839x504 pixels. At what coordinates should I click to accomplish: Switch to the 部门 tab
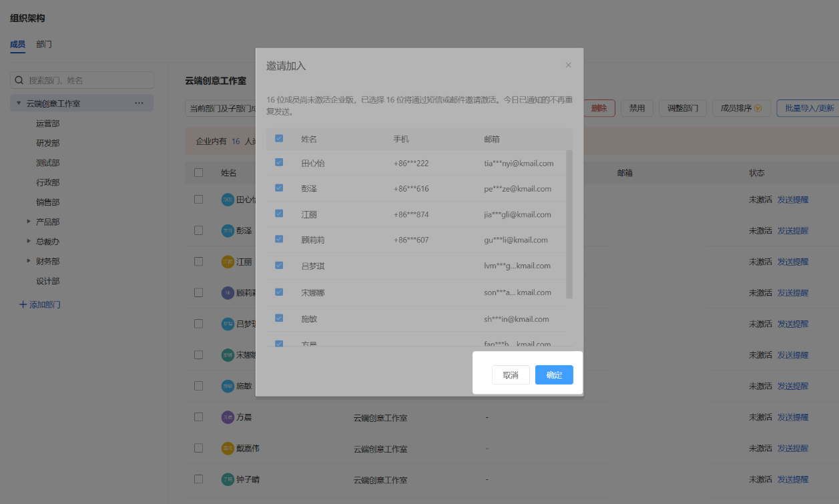point(43,44)
